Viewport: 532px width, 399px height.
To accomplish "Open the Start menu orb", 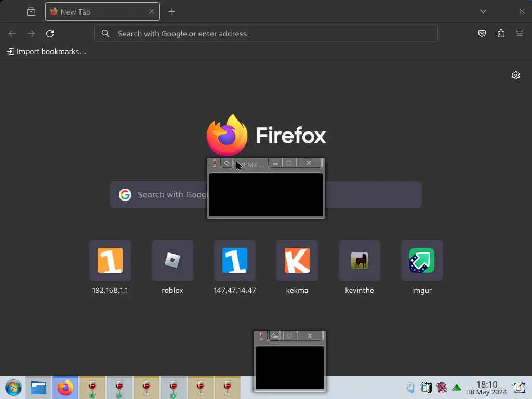I will [x=13, y=388].
